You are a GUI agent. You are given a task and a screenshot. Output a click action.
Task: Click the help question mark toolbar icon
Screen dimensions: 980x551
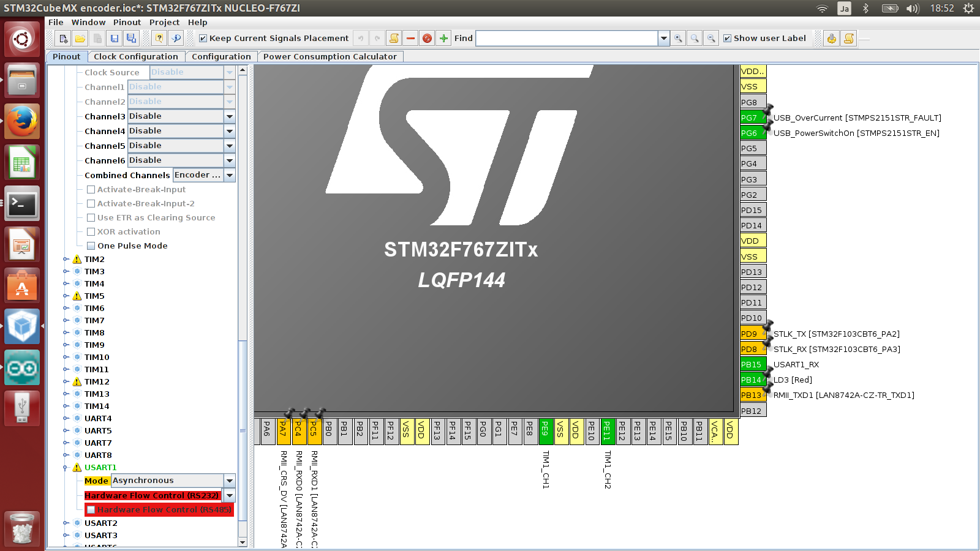(159, 39)
